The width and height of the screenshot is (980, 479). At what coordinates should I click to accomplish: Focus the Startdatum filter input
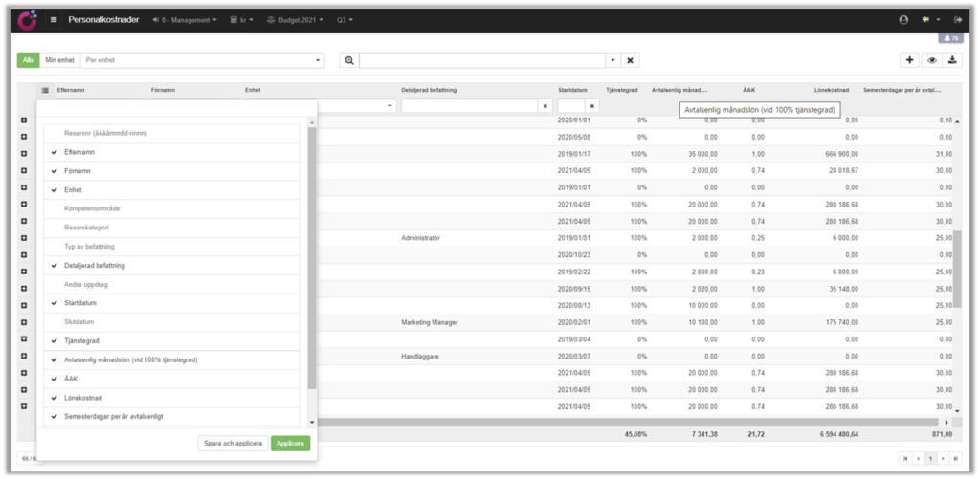coord(572,106)
